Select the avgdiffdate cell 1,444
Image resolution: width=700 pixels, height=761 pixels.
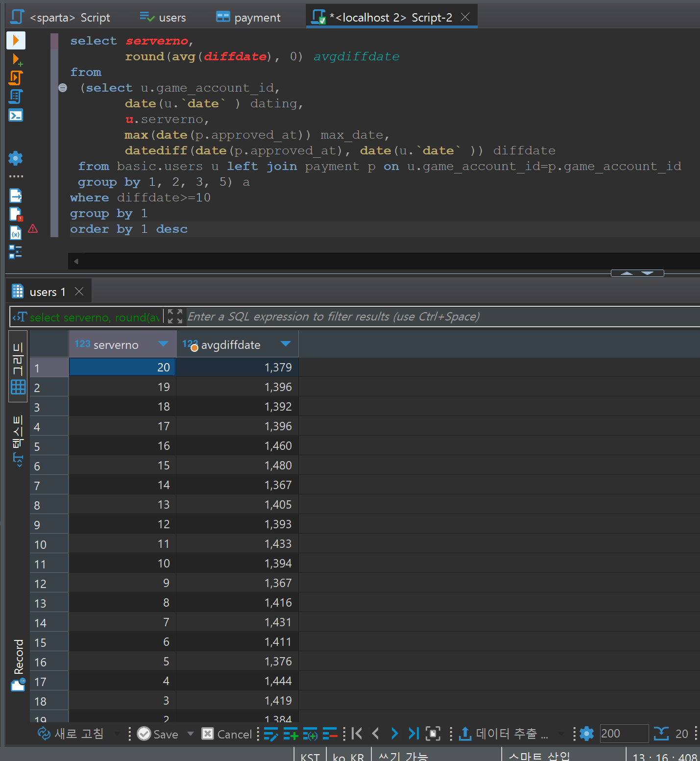[237, 681]
